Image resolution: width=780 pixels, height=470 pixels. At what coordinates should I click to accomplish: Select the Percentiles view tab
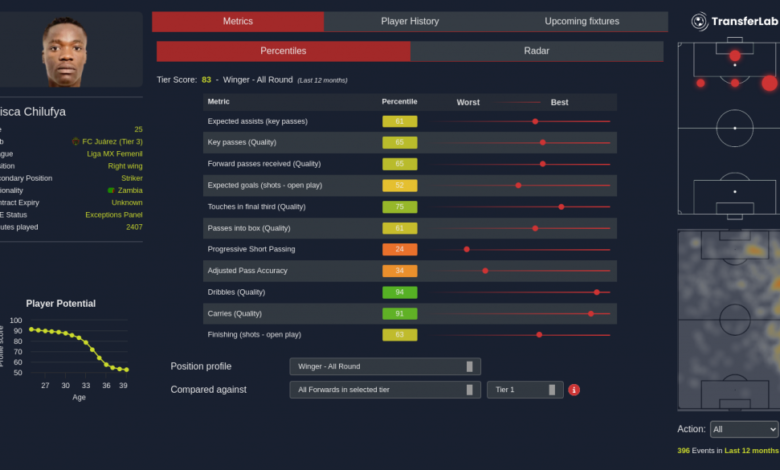coord(283,51)
